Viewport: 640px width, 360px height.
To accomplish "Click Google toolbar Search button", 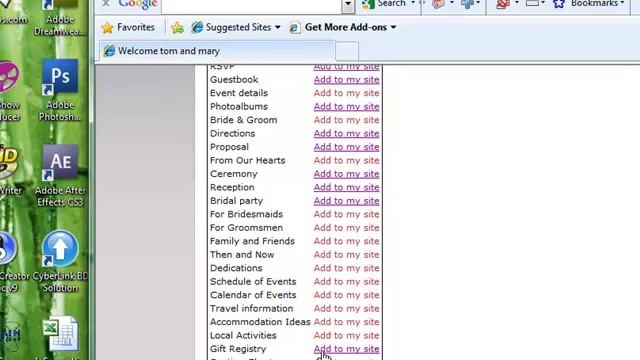I will coord(384,4).
